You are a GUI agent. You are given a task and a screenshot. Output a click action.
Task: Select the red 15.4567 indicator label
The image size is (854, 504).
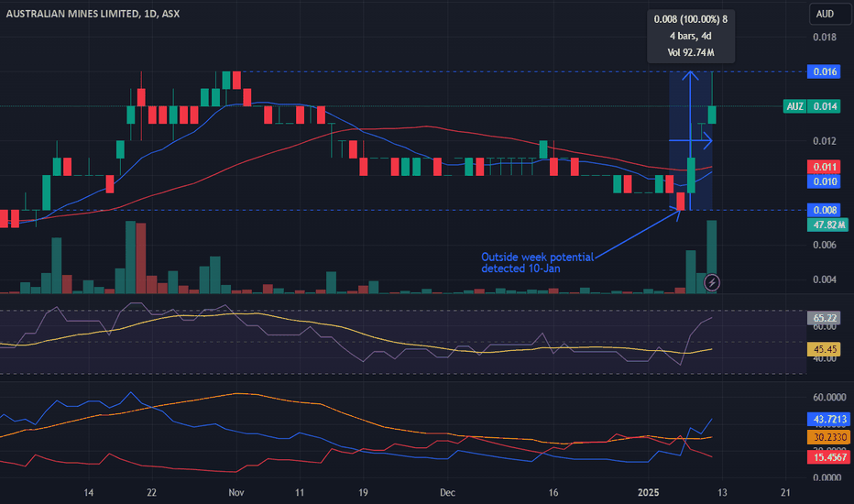coord(827,457)
